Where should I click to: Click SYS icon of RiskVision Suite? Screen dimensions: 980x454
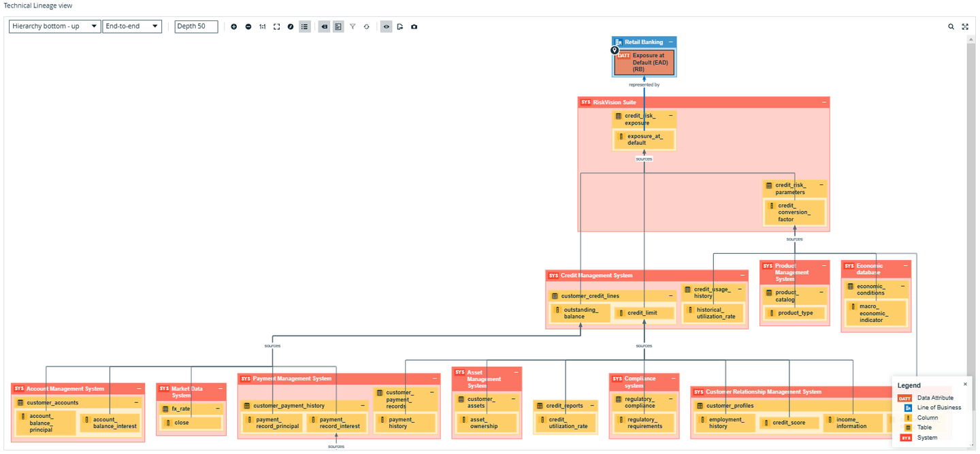point(586,102)
